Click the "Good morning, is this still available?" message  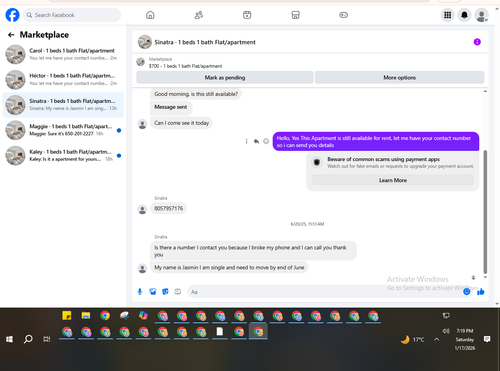tap(196, 94)
